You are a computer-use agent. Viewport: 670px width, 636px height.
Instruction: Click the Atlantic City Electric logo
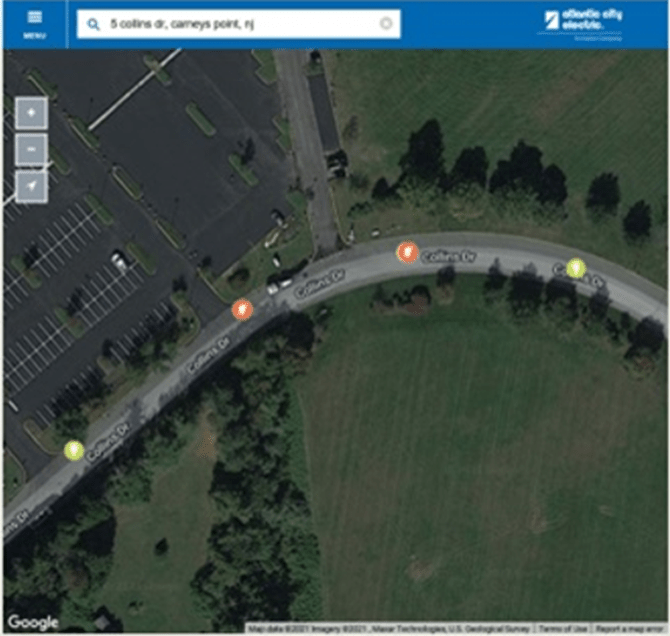tap(583, 24)
